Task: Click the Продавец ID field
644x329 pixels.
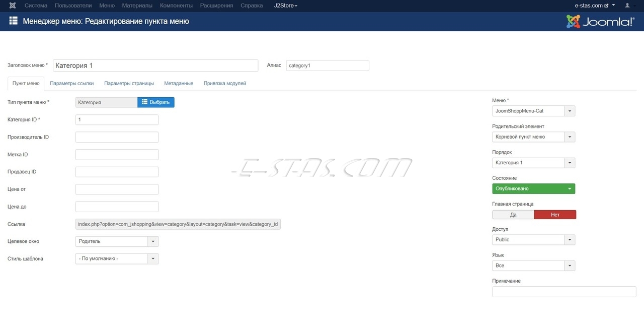Action: point(117,172)
